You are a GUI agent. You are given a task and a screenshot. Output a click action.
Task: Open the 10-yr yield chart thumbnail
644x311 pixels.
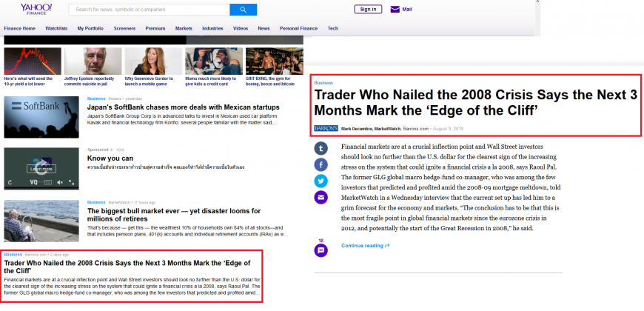[33, 61]
